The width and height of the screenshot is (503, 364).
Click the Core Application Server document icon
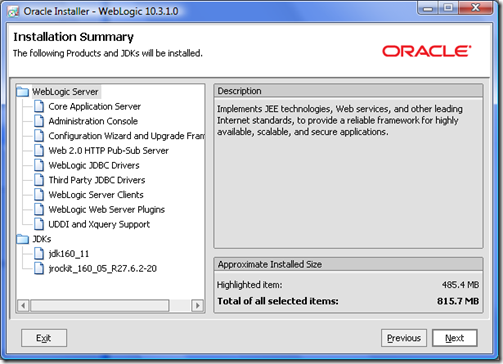pos(39,106)
